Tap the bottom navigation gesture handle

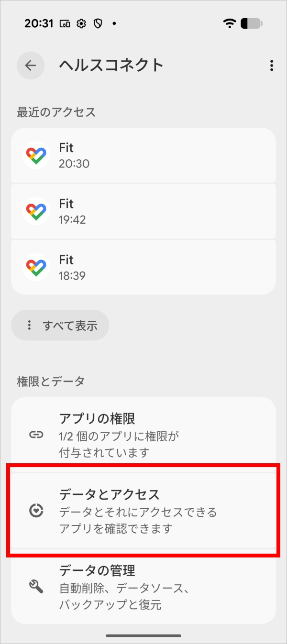click(143, 635)
